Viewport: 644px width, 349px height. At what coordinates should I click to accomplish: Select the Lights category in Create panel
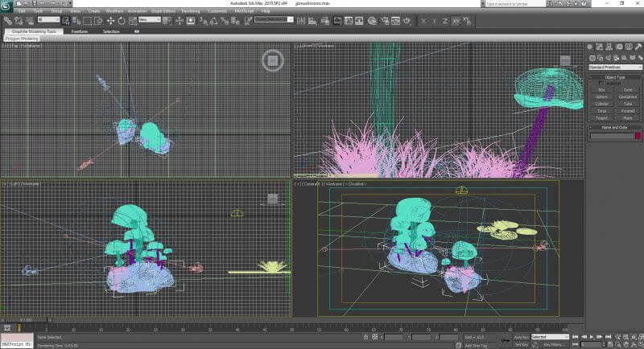pyautogui.click(x=609, y=58)
